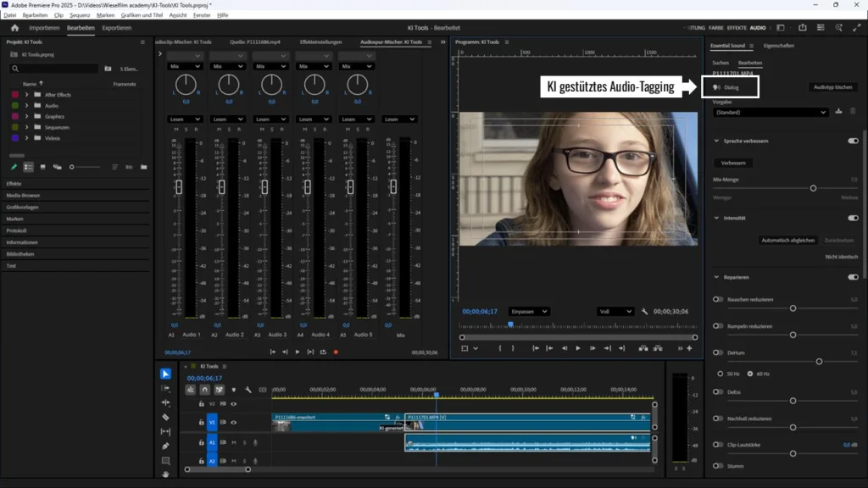
Task: Disable the Reparieren toggle
Action: tap(853, 277)
